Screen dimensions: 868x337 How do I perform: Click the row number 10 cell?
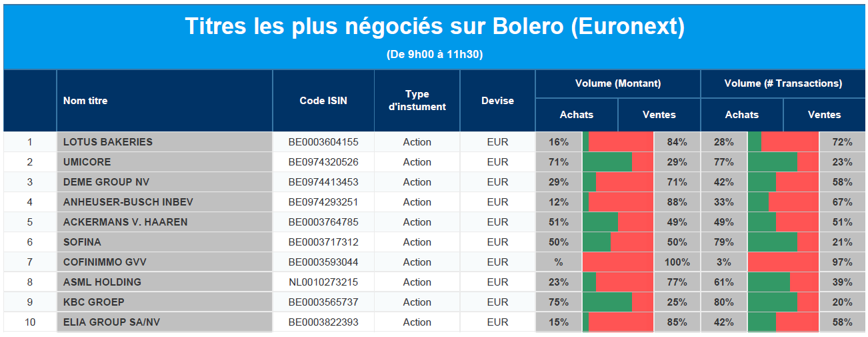click(x=29, y=322)
